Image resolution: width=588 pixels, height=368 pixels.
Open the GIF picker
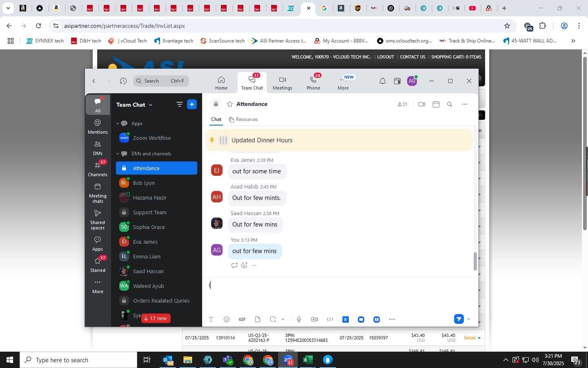[x=242, y=319]
